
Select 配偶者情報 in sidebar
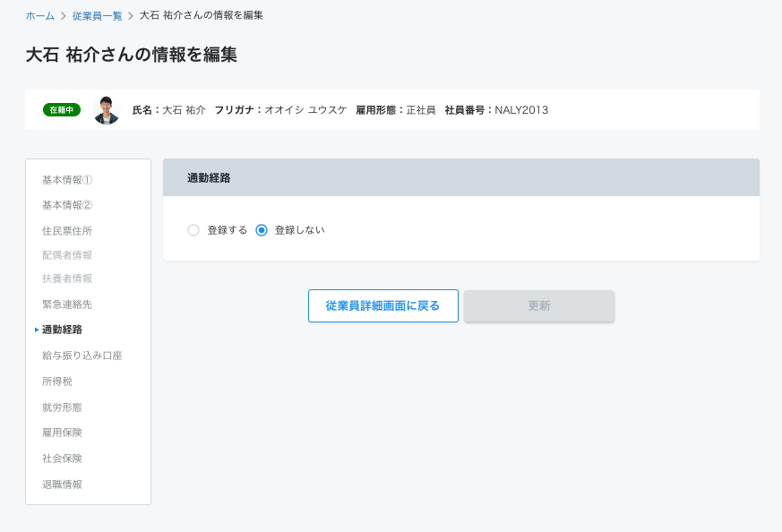coord(67,255)
